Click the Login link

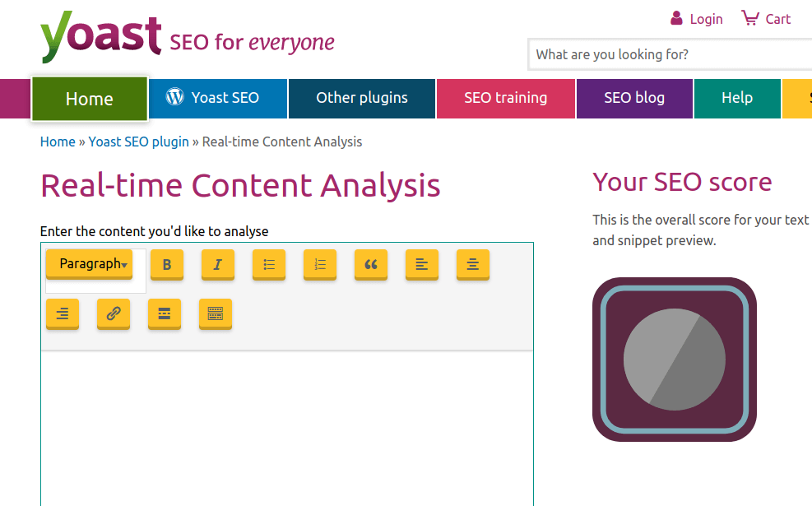[x=697, y=19]
